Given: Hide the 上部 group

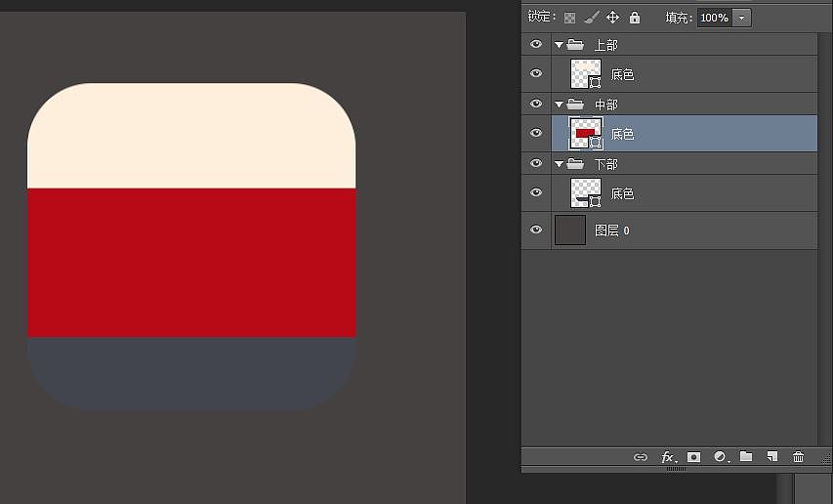Looking at the screenshot, I should pyautogui.click(x=536, y=44).
